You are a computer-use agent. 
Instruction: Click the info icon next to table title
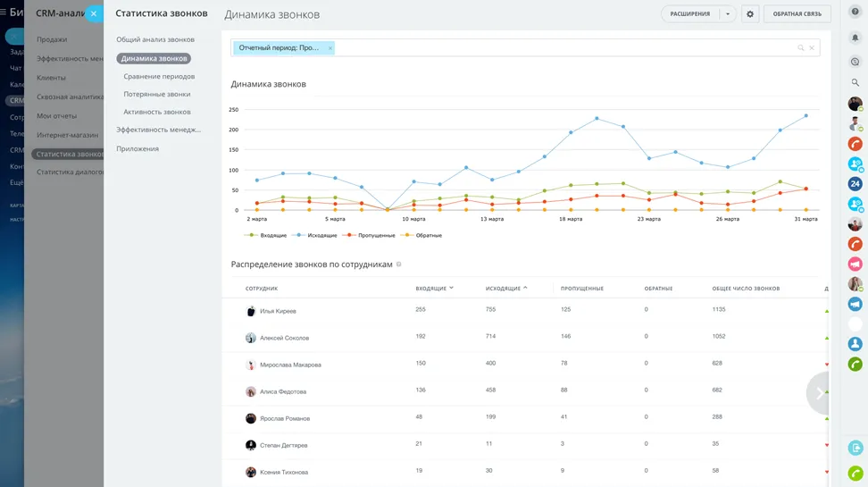[x=399, y=264]
